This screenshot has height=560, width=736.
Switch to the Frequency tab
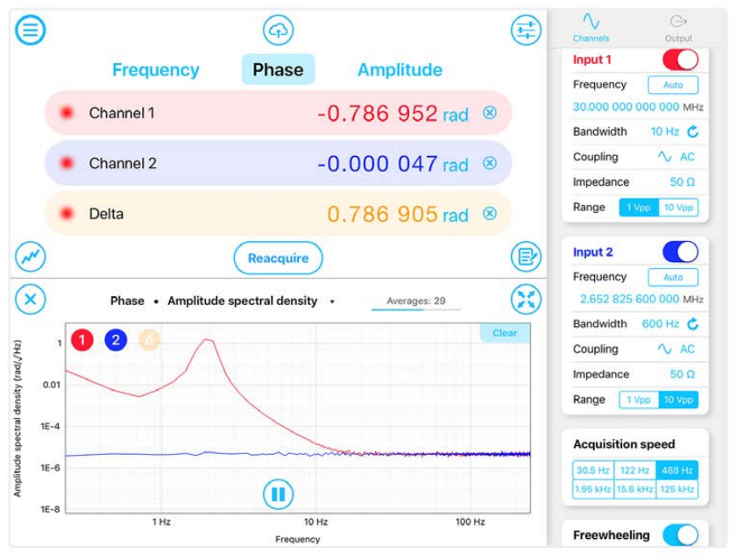point(156,70)
